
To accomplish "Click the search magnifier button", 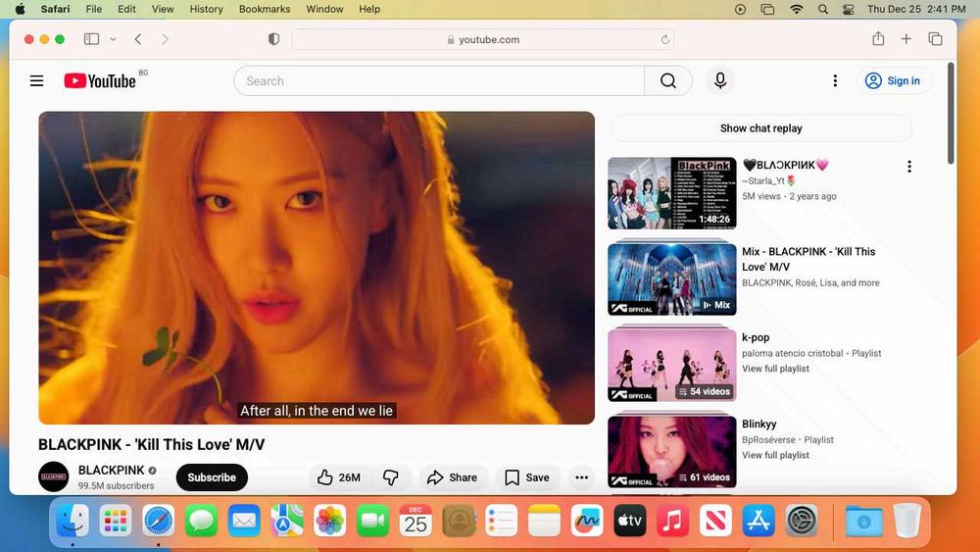I will [668, 80].
